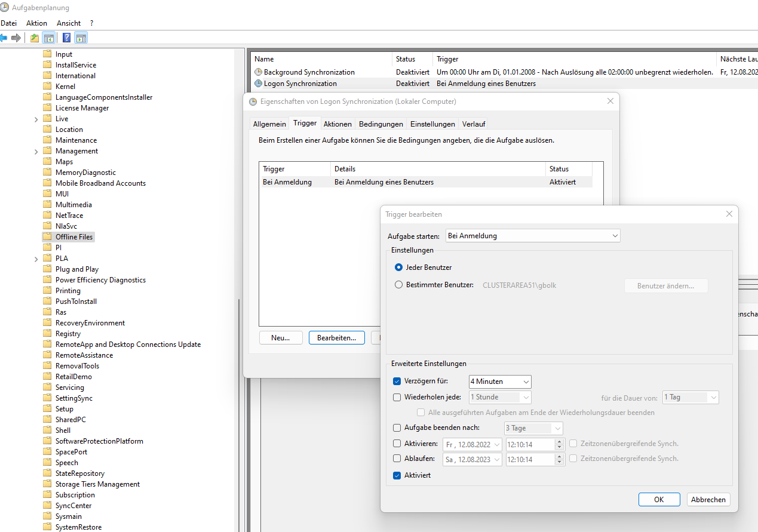Click the Benutzer ändern... button
Viewport: 758px width, 532px height.
point(666,286)
